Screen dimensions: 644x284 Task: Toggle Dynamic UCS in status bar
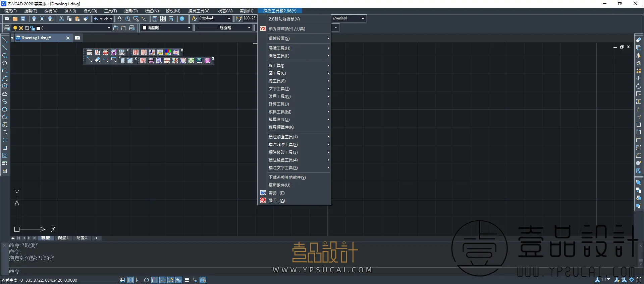click(171, 280)
